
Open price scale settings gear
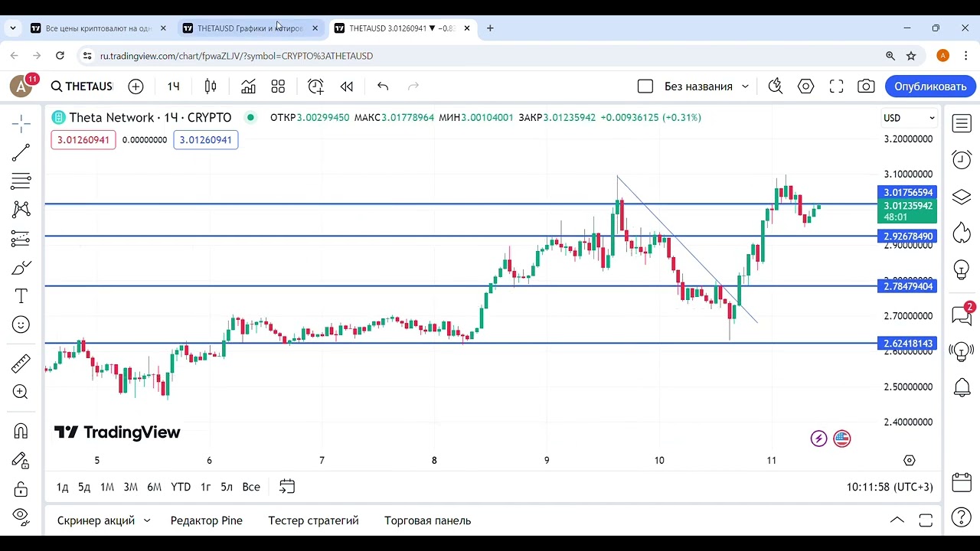click(x=910, y=460)
